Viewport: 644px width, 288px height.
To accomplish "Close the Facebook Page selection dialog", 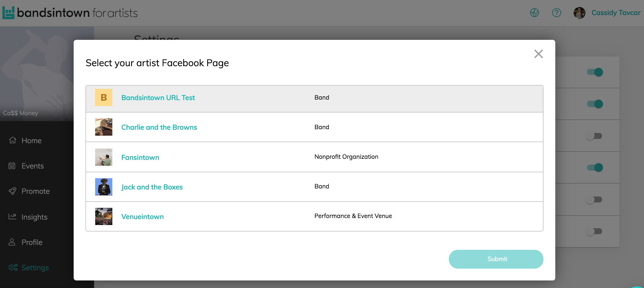I will [x=538, y=54].
